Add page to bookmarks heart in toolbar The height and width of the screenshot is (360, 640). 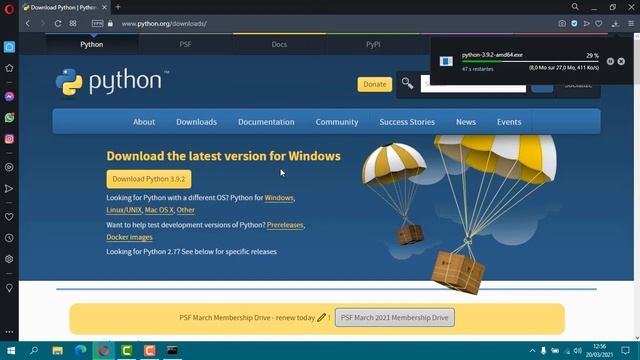(599, 24)
